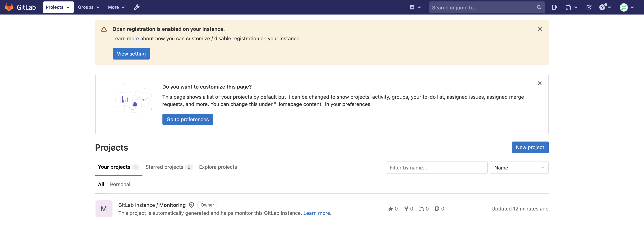
Task: Open the To-Do List icon
Action: (x=589, y=7)
